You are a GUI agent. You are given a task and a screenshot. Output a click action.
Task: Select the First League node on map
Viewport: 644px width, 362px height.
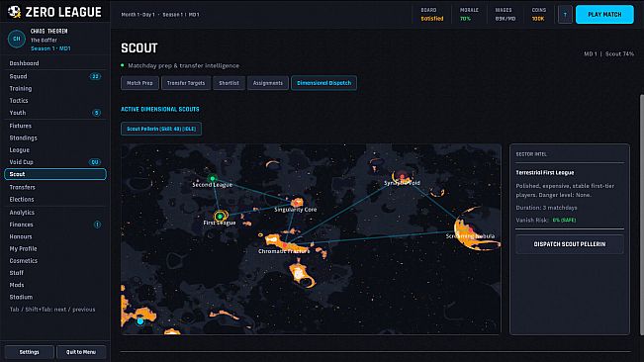(221, 216)
